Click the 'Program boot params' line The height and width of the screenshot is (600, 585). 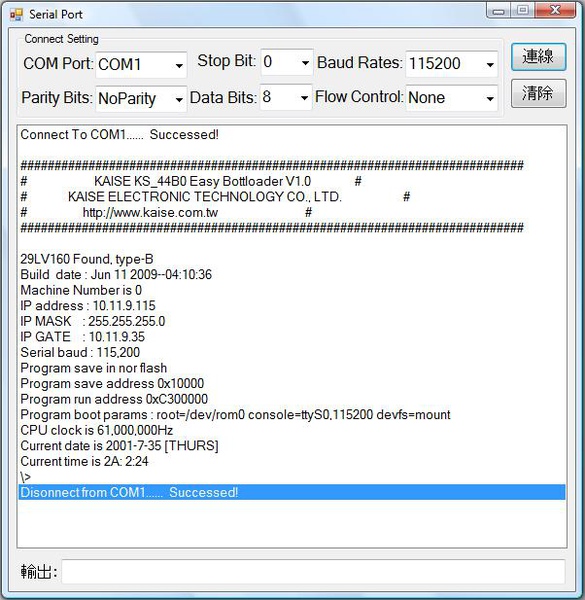tap(235, 415)
